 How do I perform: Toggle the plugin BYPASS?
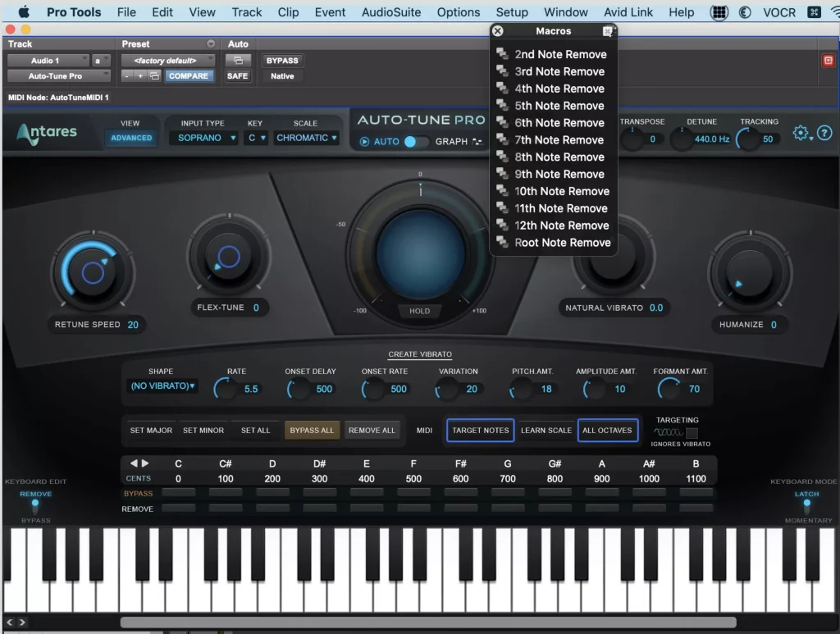(281, 59)
